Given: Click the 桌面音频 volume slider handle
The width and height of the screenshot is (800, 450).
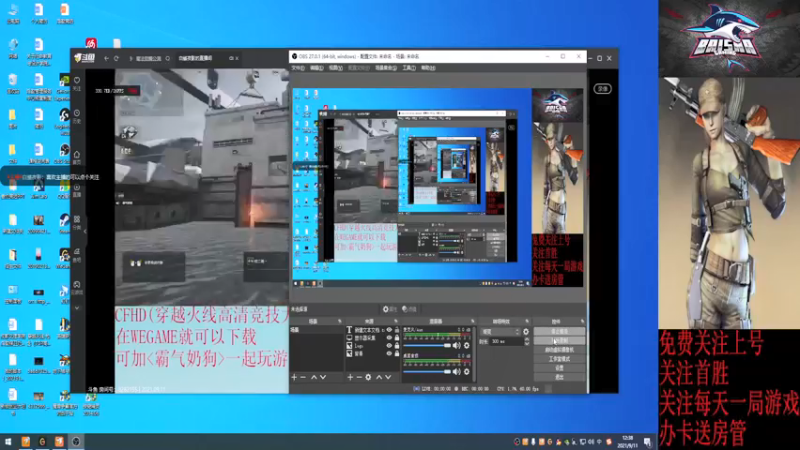Looking at the screenshot, I should (x=447, y=371).
